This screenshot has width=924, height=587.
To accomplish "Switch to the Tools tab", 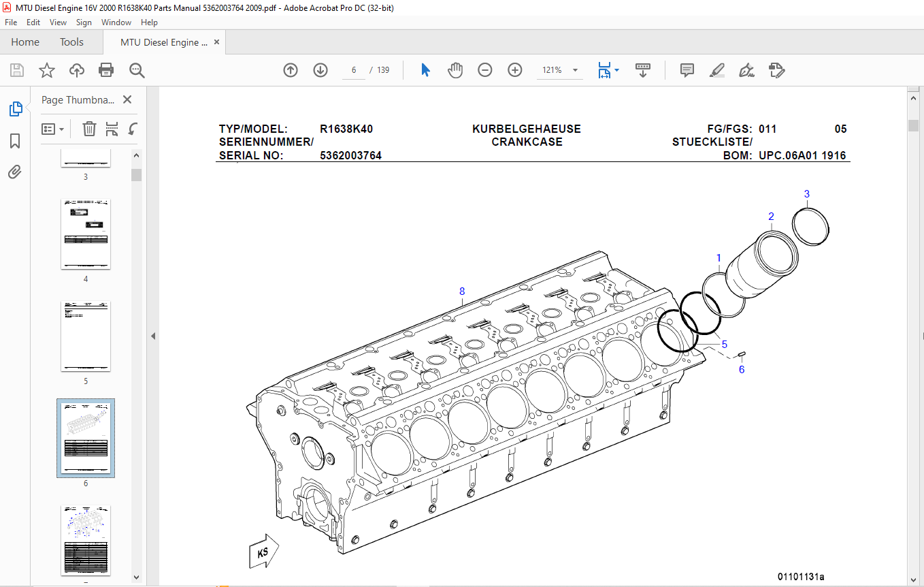I will (71, 42).
